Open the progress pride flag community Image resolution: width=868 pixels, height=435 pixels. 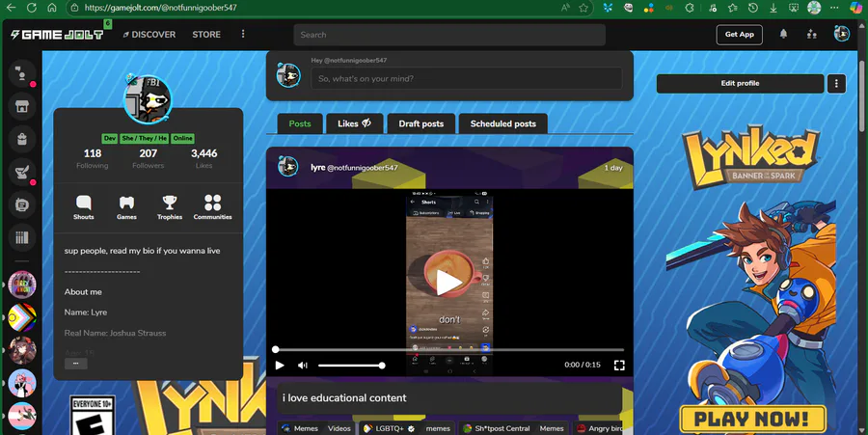click(x=22, y=317)
